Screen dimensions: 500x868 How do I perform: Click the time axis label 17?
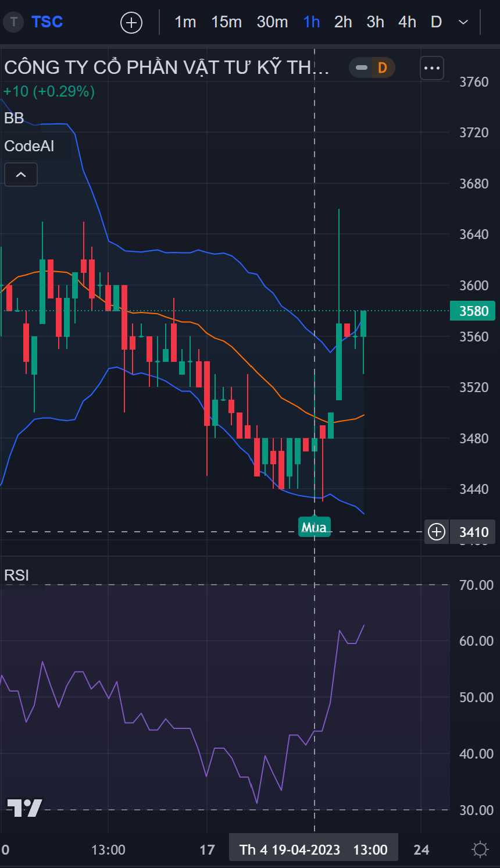coord(207,849)
